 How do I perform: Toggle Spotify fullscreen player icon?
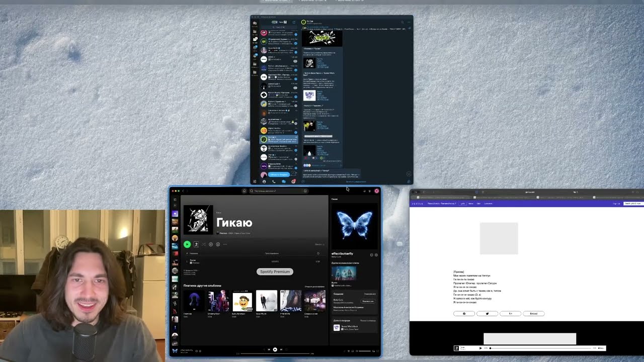click(377, 351)
